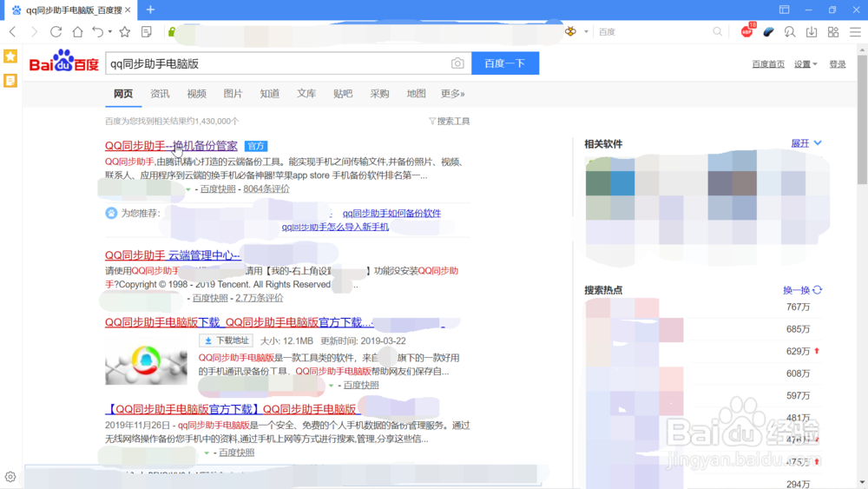Open the headset customer service icon

790,31
